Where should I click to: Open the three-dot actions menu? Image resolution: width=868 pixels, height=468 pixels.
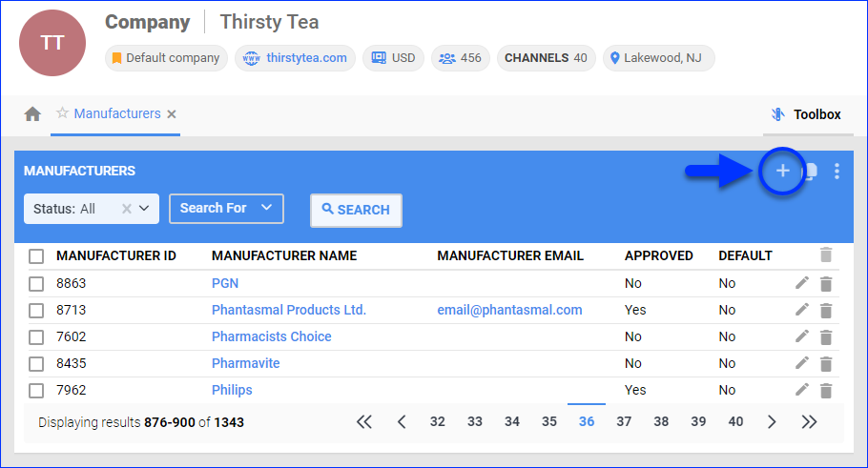coord(837,172)
